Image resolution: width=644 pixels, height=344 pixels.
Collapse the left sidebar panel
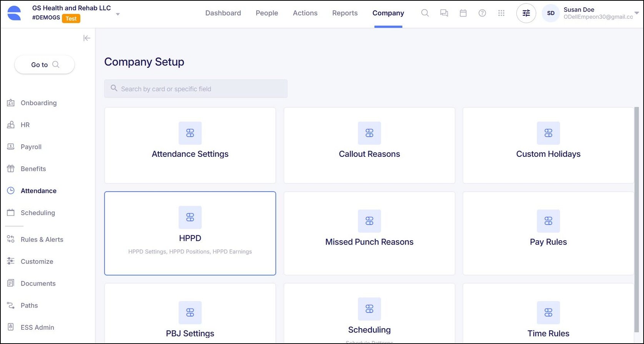87,38
